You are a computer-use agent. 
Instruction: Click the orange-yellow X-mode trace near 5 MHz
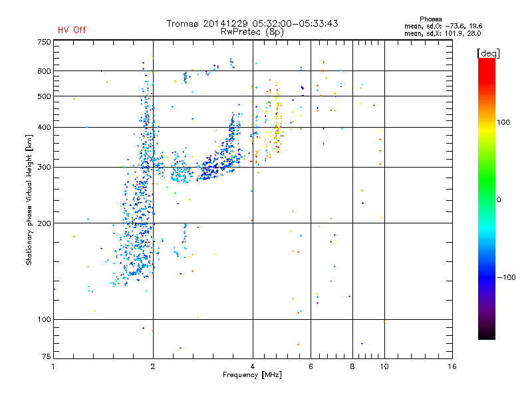[277, 119]
